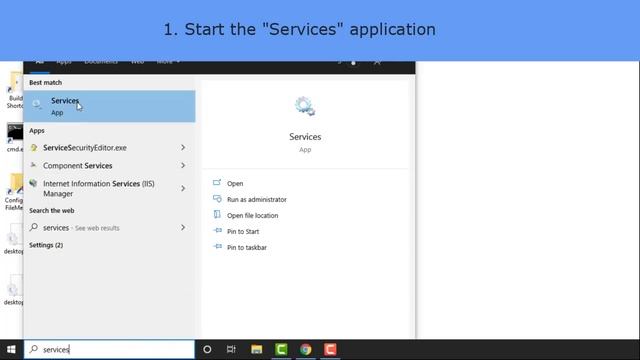640x360 pixels.
Task: Open Google Chrome from the taskbar
Action: click(305, 349)
